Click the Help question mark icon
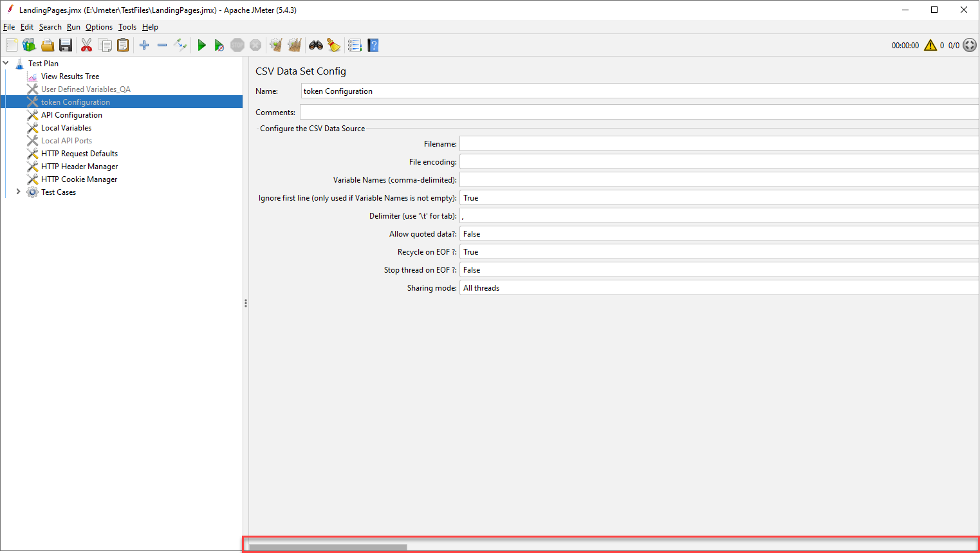The height and width of the screenshot is (553, 980). 373,45
